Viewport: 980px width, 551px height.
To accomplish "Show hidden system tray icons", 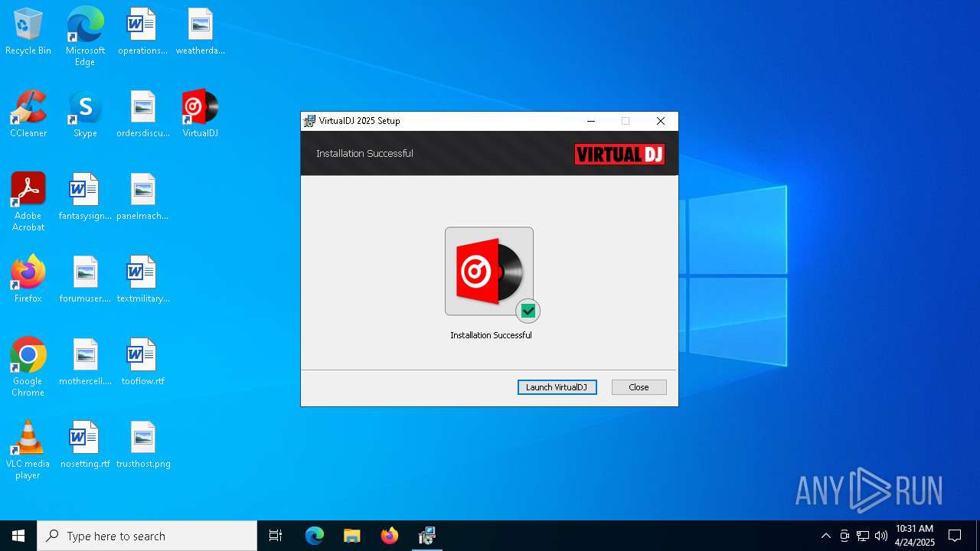I will pos(825,536).
